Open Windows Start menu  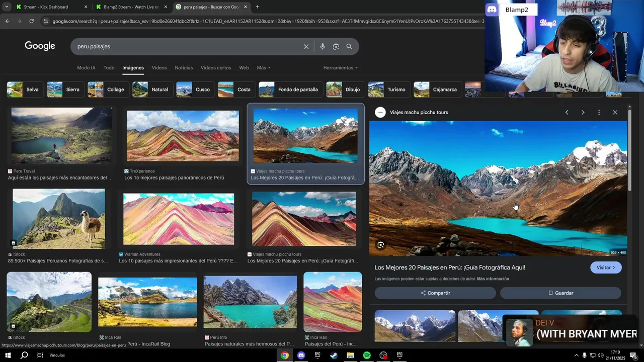8,355
